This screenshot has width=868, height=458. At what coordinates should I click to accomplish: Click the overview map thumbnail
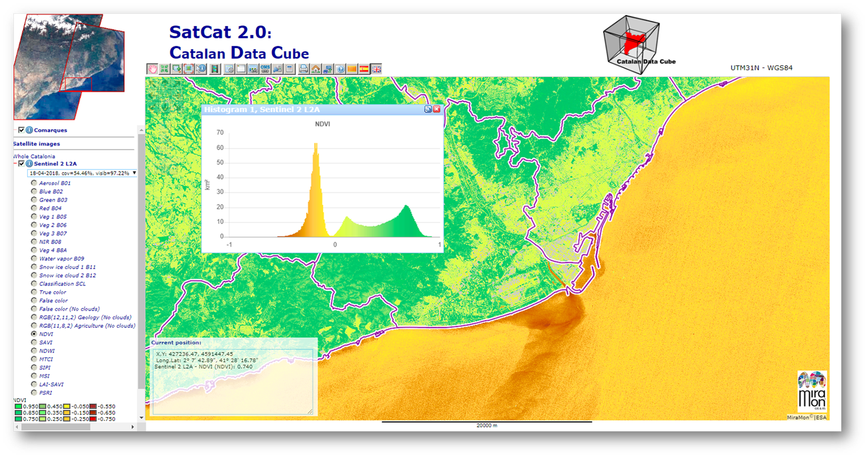tap(69, 67)
